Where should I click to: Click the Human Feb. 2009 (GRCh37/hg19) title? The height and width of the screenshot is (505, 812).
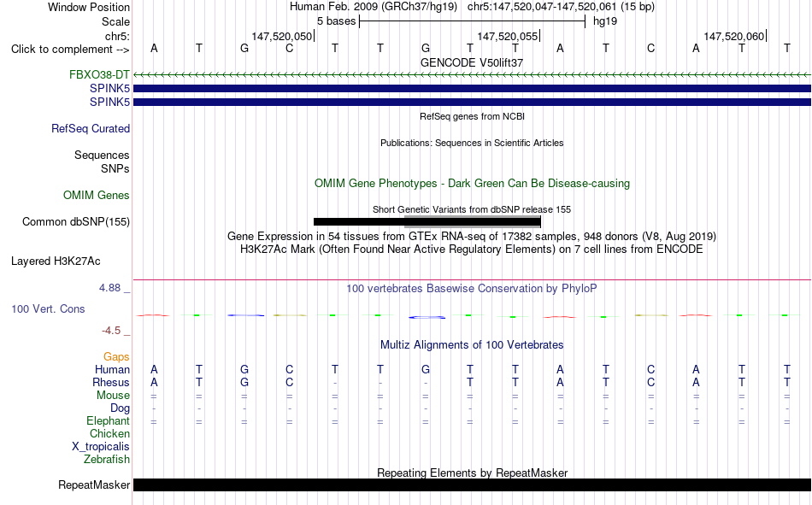click(374, 7)
